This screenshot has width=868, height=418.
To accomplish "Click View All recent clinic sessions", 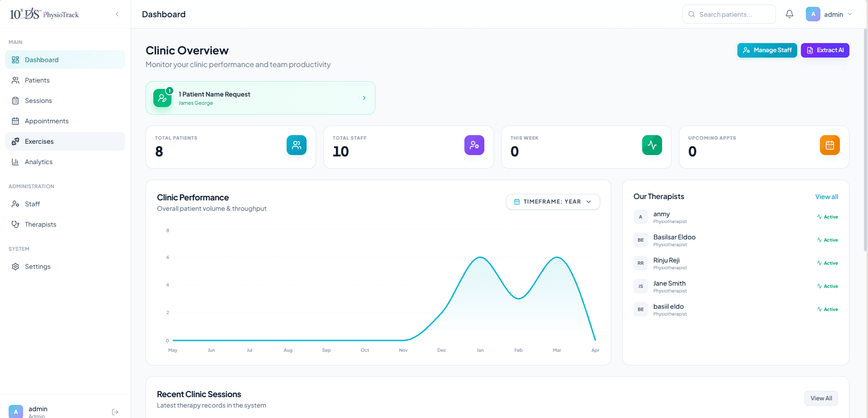I will click(x=821, y=398).
